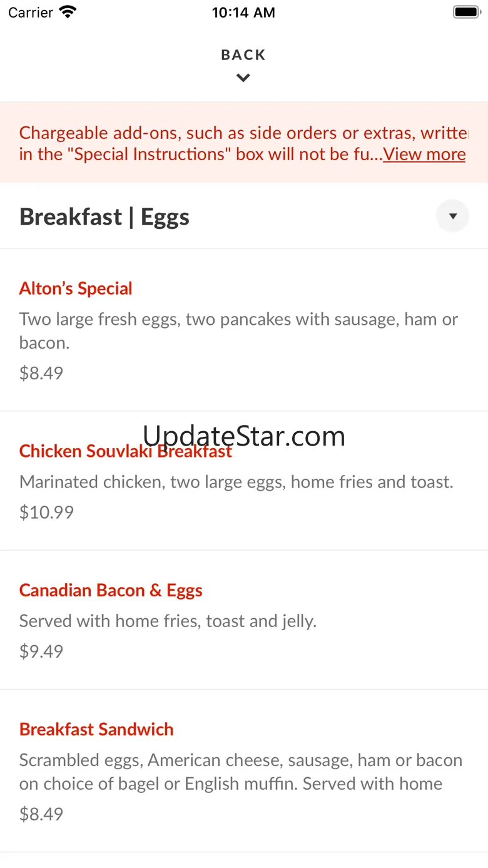Viewport: 488px width, 868px height.
Task: Tap the $10.99 Chicken Souvlaki price
Action: (46, 512)
